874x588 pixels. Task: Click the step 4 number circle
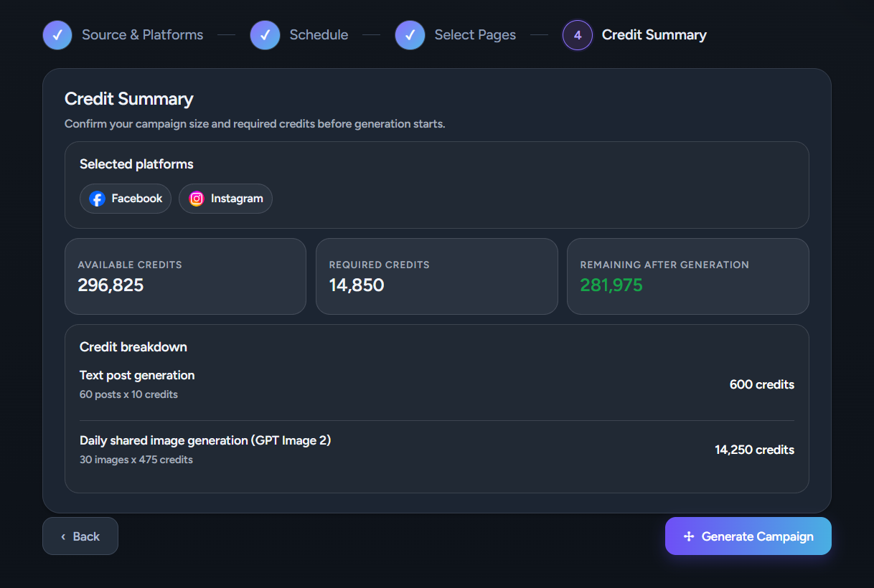[x=578, y=35]
